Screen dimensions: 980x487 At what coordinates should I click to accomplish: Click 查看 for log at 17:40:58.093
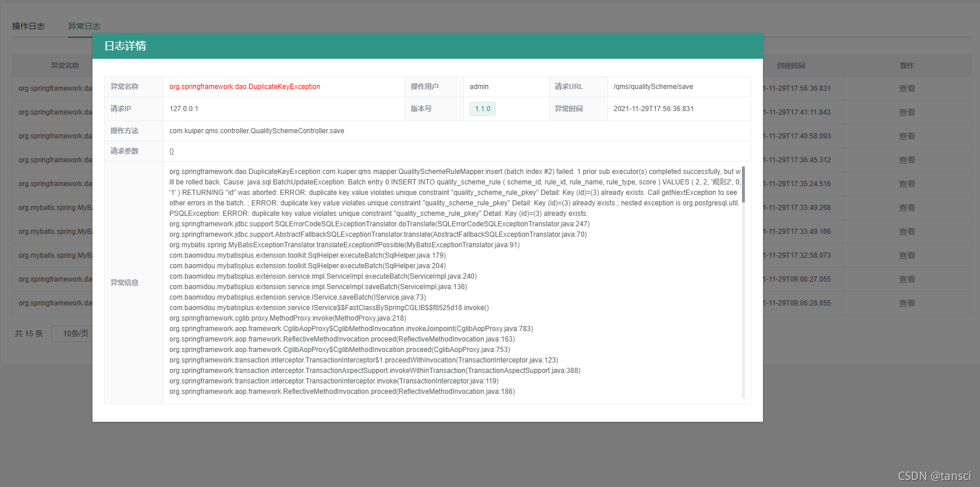(907, 136)
